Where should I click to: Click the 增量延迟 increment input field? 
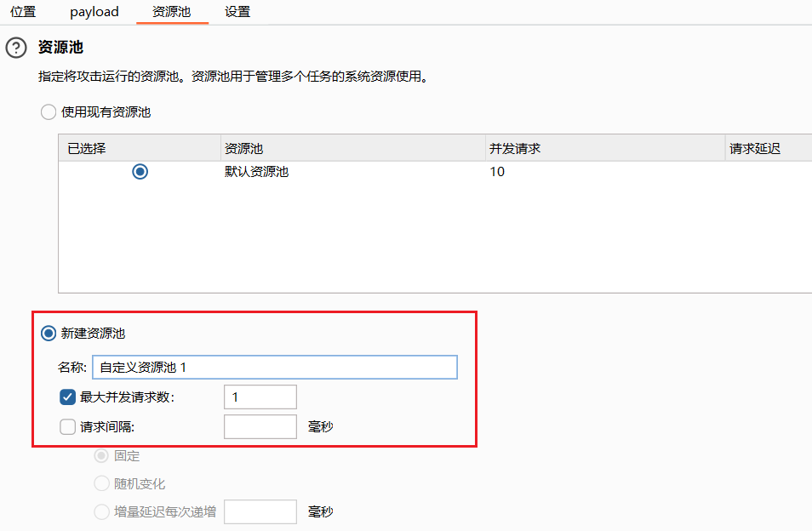tap(260, 512)
